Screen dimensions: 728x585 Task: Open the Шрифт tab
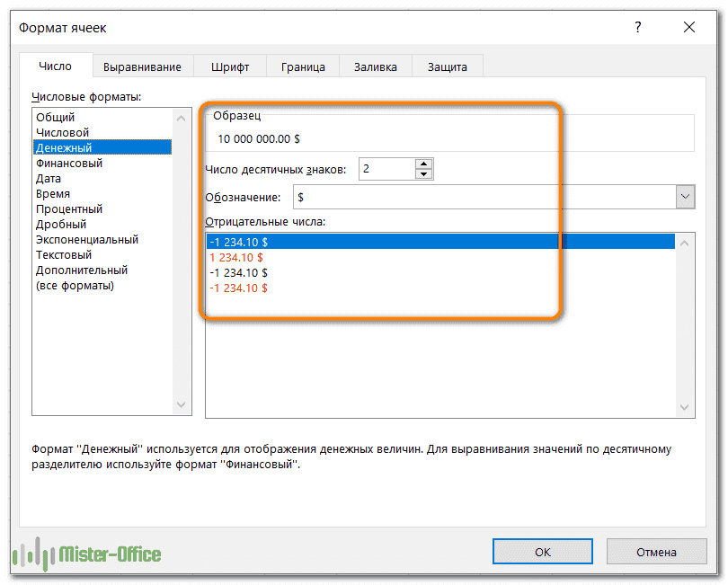230,66
